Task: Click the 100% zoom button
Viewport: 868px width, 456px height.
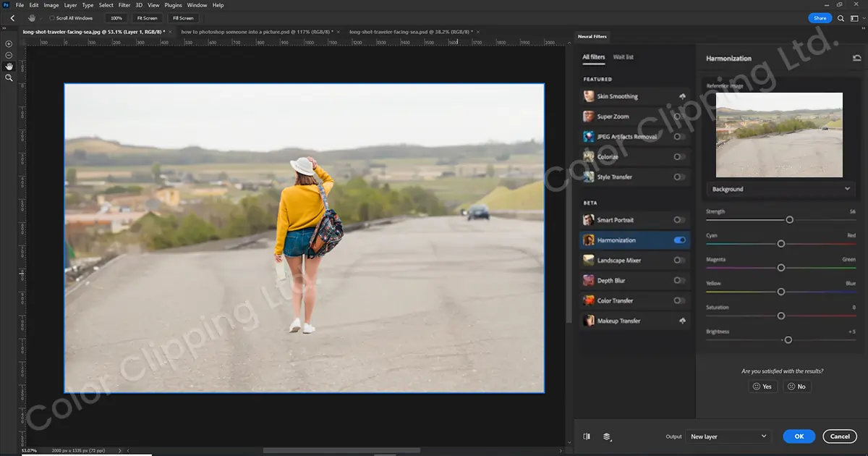Action: (116, 18)
